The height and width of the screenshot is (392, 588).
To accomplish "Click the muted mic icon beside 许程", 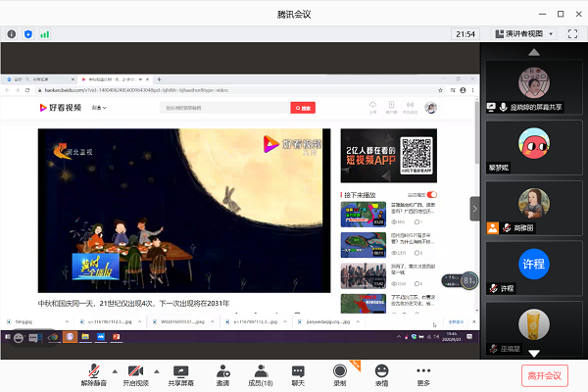I will point(494,288).
